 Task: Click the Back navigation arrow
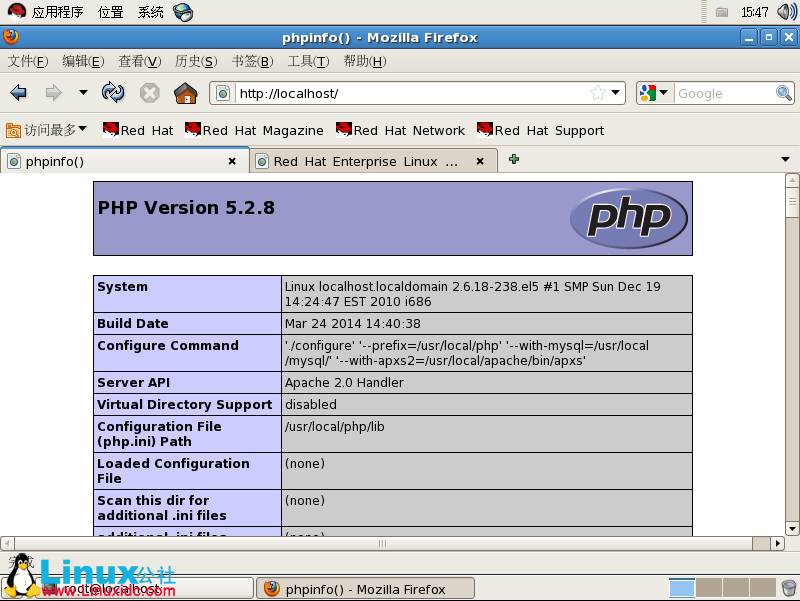[x=18, y=93]
